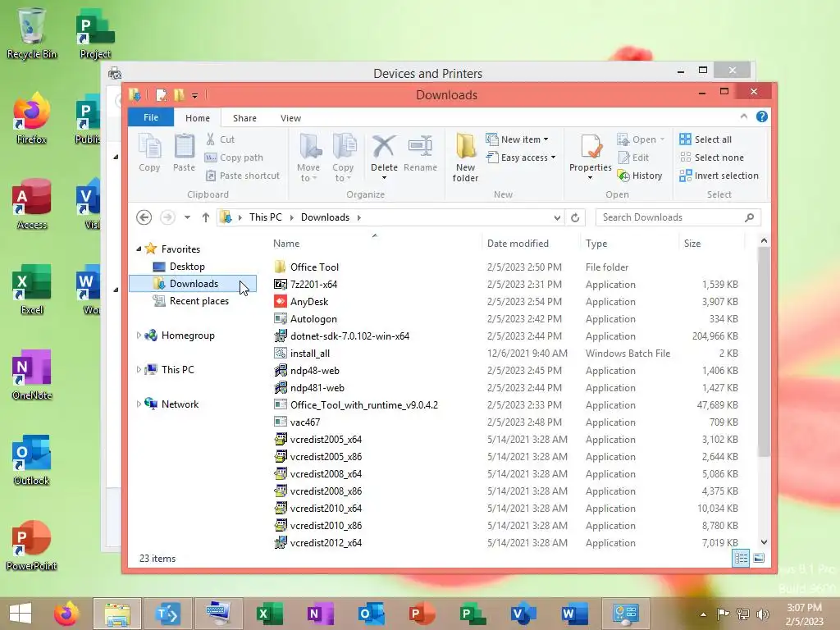Switch to the Share ribbon tab
The image size is (840, 630).
click(x=244, y=118)
